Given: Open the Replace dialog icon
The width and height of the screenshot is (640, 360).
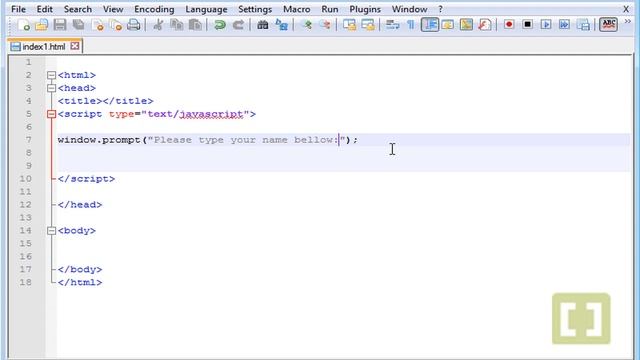Looking at the screenshot, I should pyautogui.click(x=282, y=25).
